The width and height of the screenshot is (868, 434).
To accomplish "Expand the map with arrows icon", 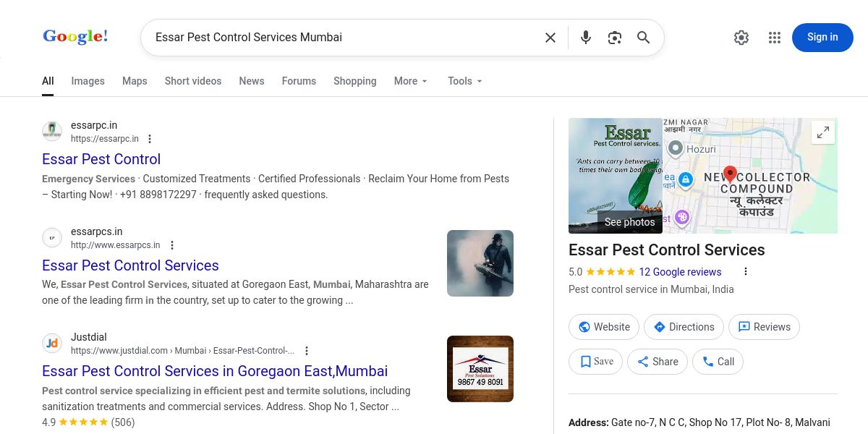I will pos(823,133).
